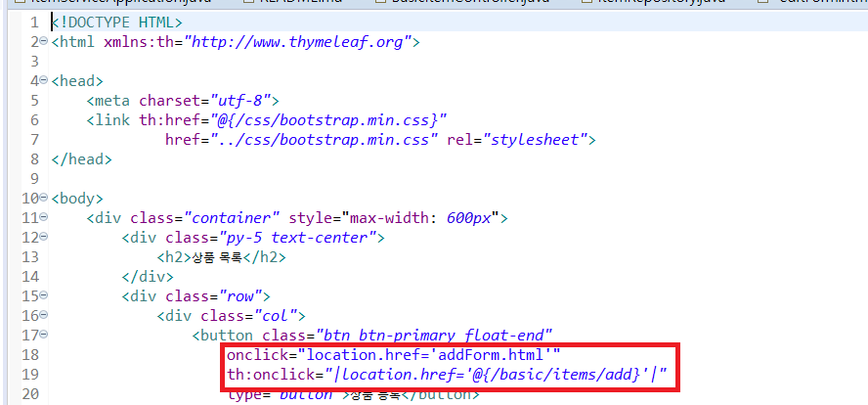Click the "py-5 text-center" class value
Screen dimensions: 868x405
pos(297,237)
